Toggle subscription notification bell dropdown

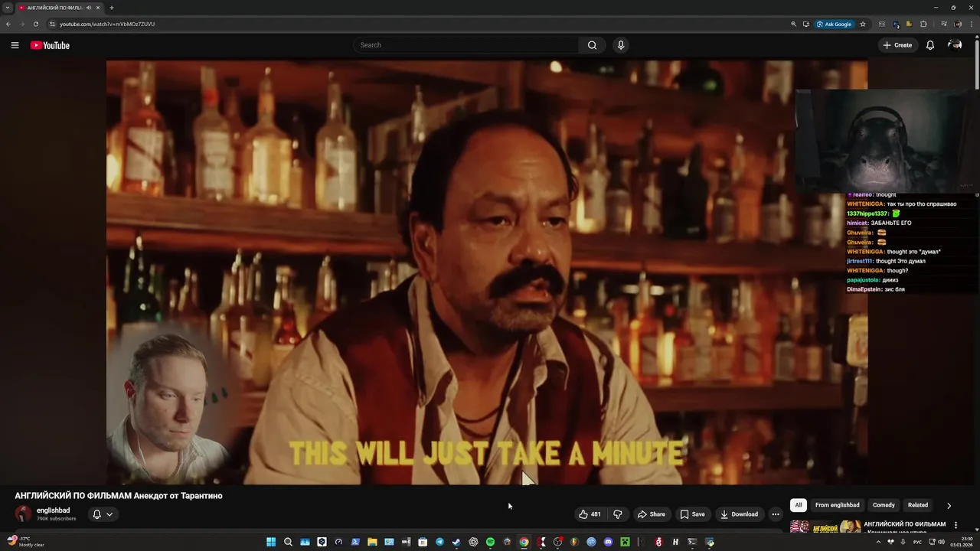tap(103, 514)
